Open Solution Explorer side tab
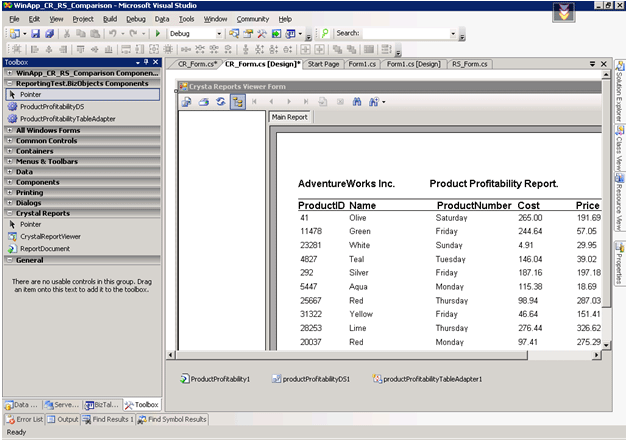Screen dimensions: 629x441 pyautogui.click(x=620, y=92)
